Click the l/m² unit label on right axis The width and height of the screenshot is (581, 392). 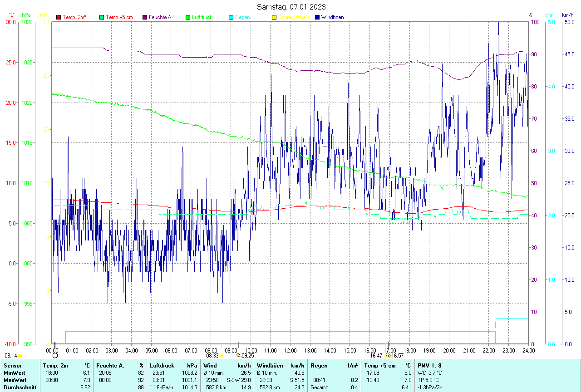[549, 15]
